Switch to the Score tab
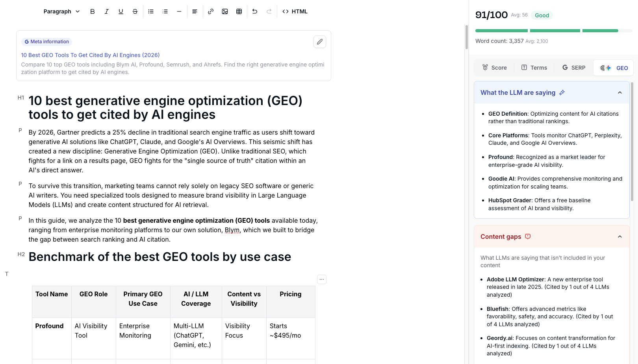 [495, 68]
